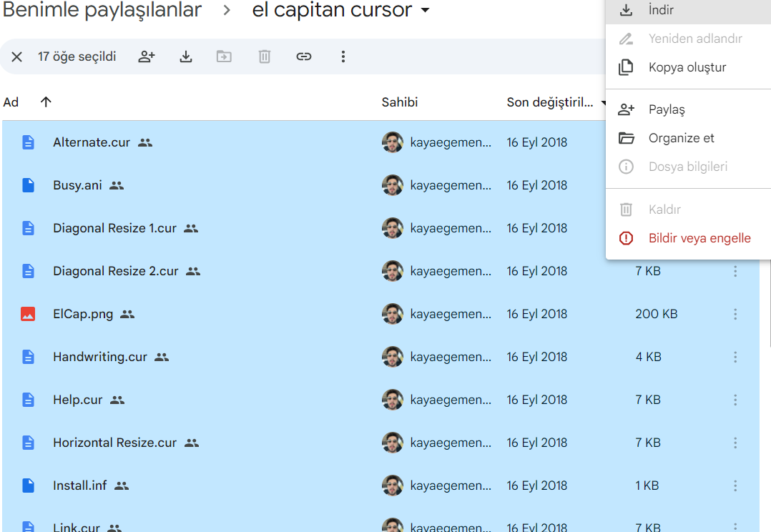
Task: Click owner avatar in Alternate.cur row
Action: point(393,142)
